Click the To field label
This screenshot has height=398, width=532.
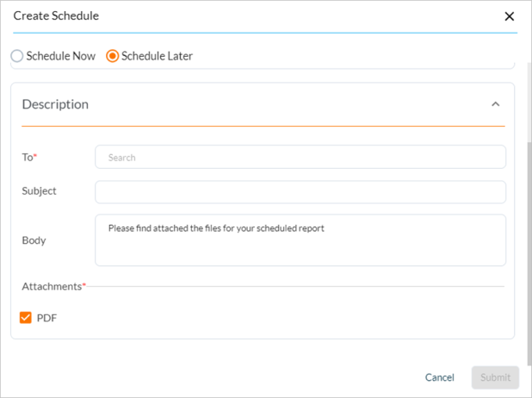(x=27, y=157)
